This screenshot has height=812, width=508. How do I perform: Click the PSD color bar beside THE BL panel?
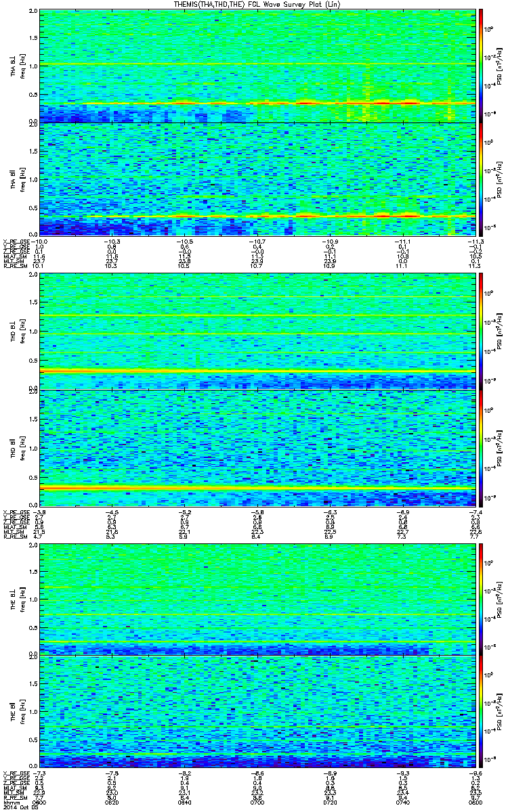tap(481, 598)
